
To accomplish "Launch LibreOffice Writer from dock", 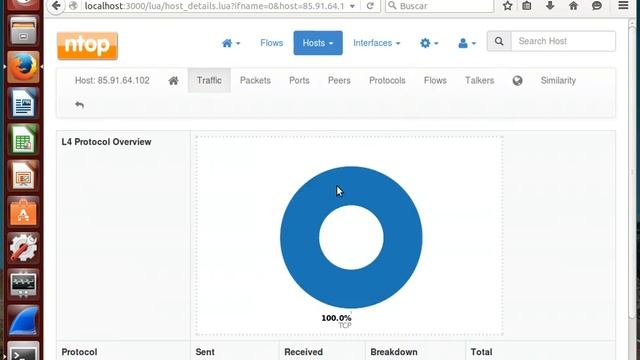I will pos(23,103).
